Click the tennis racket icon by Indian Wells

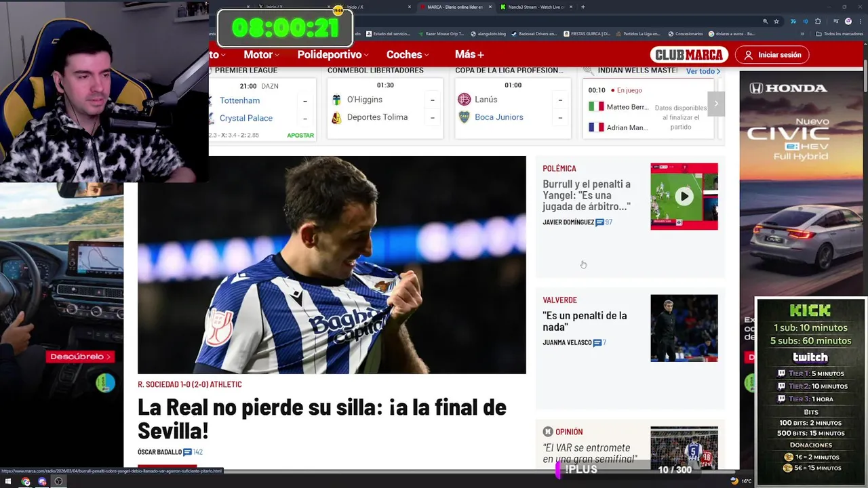588,70
